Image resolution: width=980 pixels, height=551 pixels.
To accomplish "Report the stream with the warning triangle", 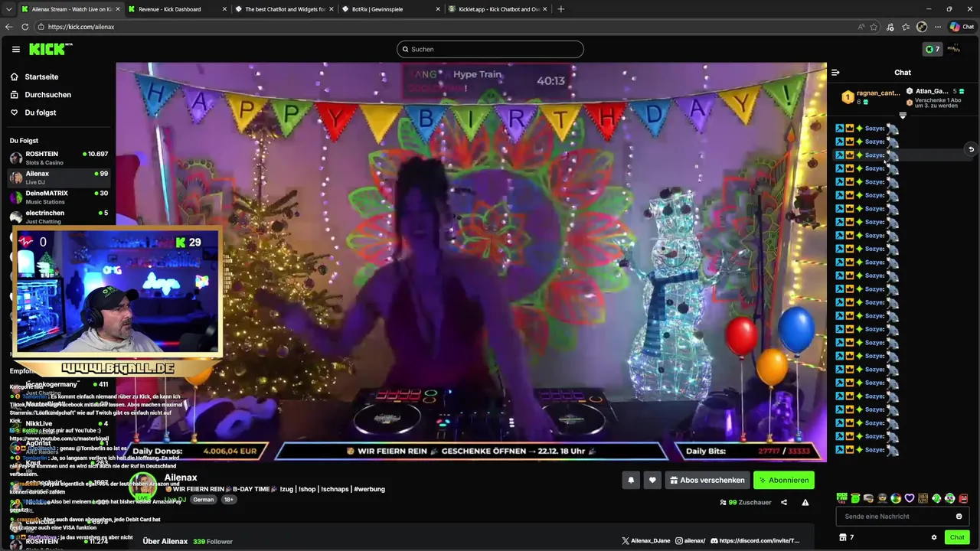I will (805, 503).
